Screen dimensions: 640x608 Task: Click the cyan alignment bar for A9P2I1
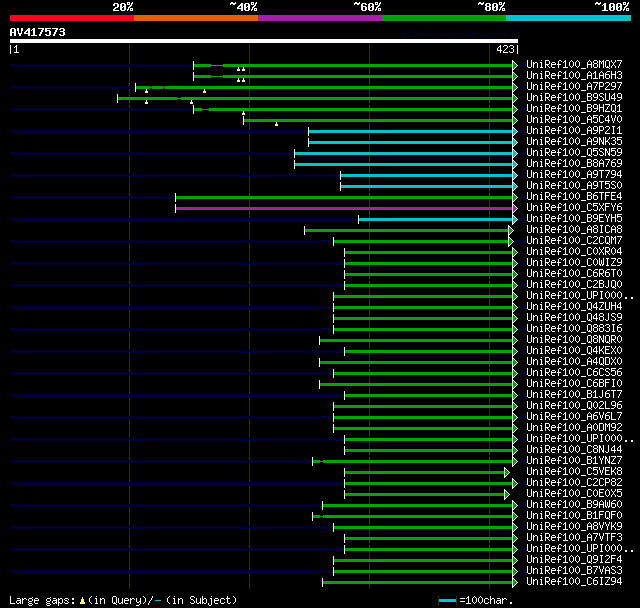(411, 131)
